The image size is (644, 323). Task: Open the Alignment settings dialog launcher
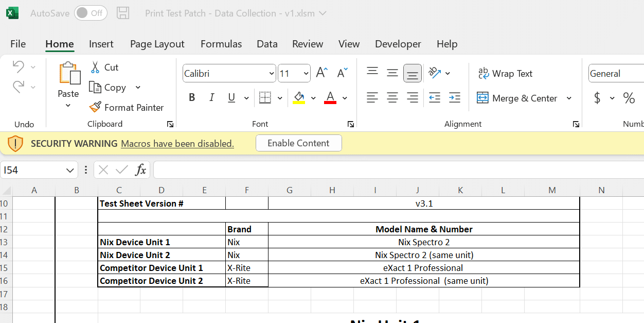pyautogui.click(x=577, y=124)
